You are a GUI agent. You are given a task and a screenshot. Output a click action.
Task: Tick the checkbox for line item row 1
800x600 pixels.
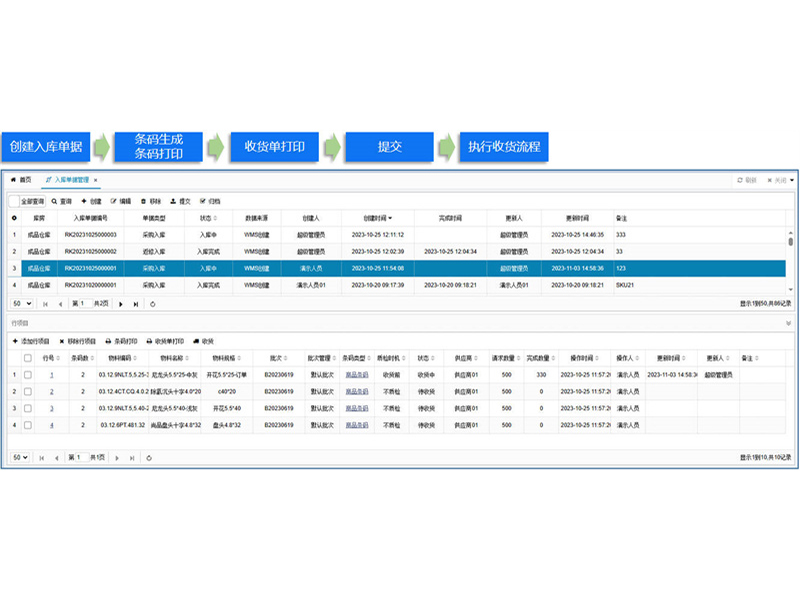(28, 374)
